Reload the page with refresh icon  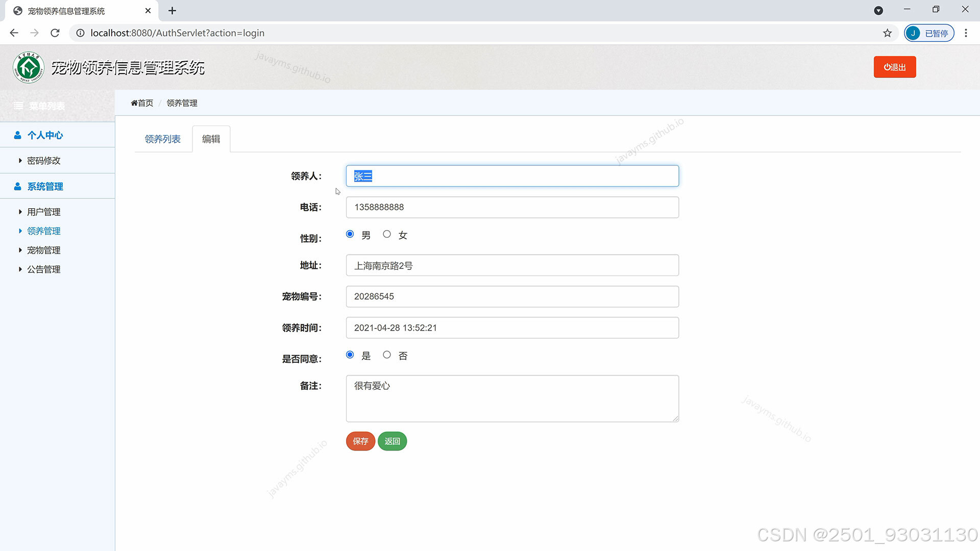(55, 33)
